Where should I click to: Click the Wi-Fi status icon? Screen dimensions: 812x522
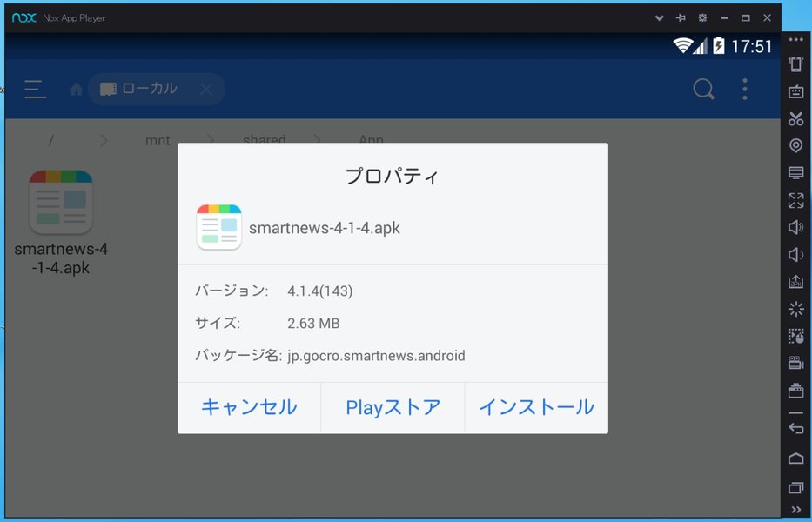[x=683, y=45]
